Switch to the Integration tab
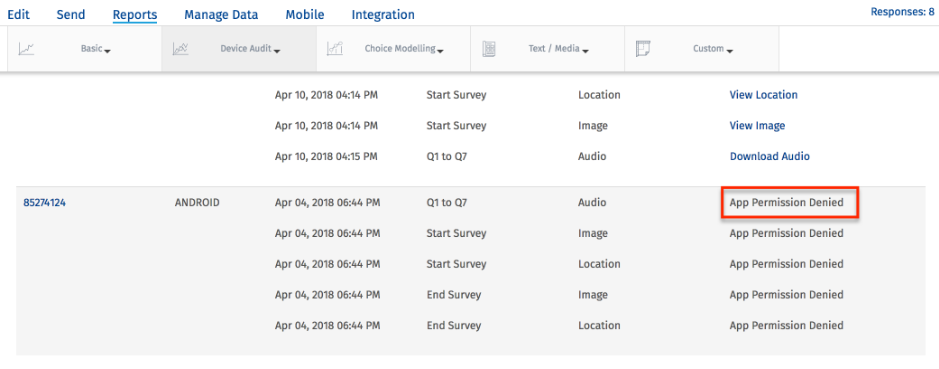Viewport: 939px width, 369px height. click(x=383, y=14)
